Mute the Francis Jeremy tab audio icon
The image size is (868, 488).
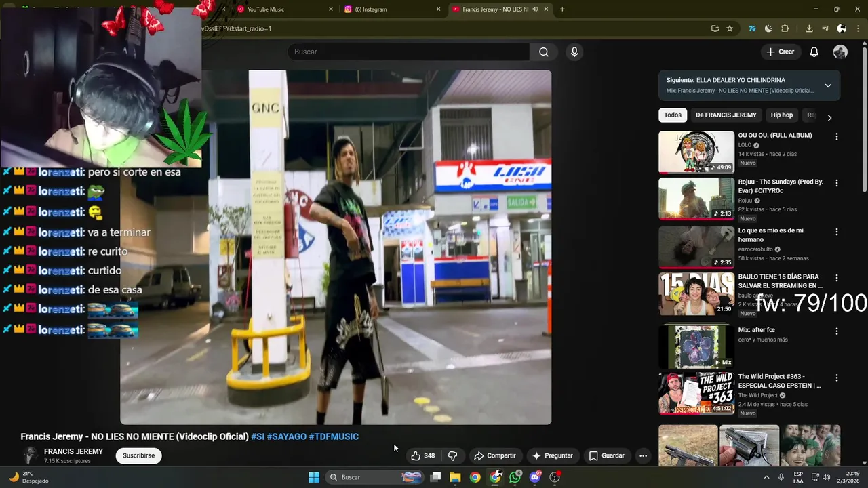(535, 9)
